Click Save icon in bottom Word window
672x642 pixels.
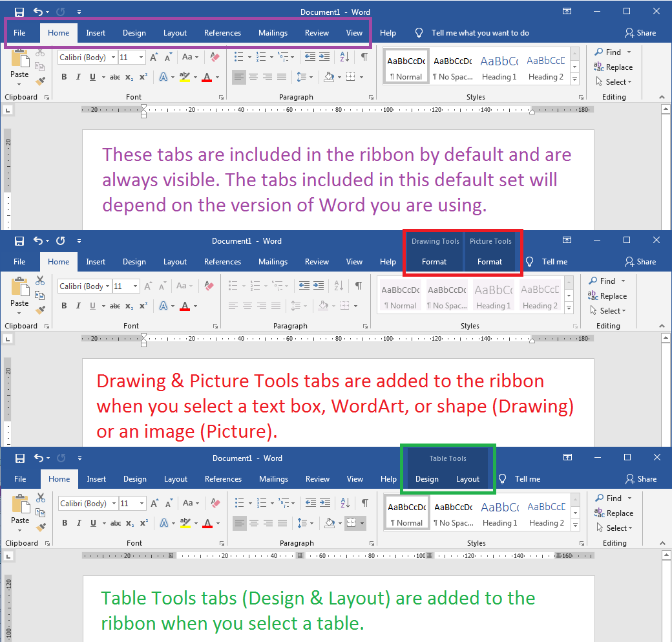(20, 458)
